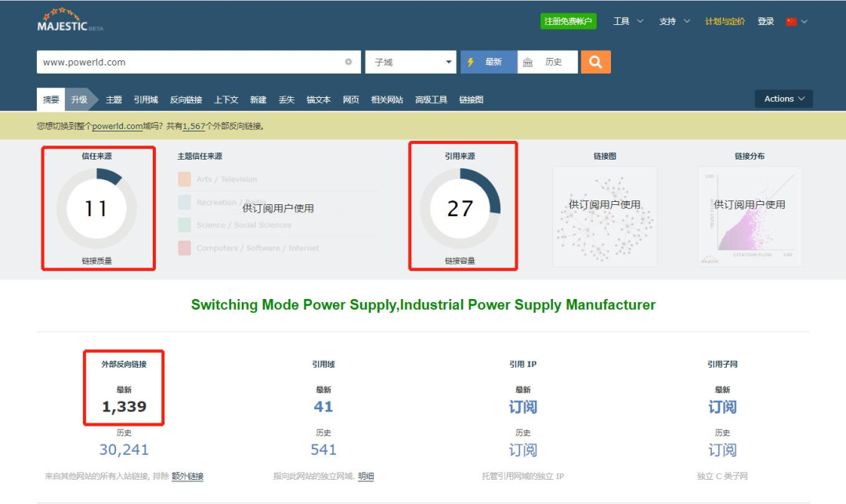Click the 注册免费帐户 button

click(568, 21)
